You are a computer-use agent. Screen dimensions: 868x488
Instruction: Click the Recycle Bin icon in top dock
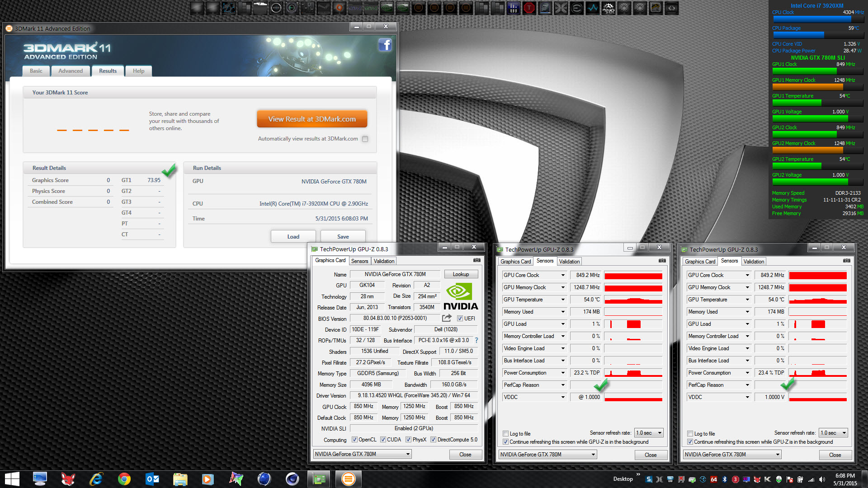point(672,8)
